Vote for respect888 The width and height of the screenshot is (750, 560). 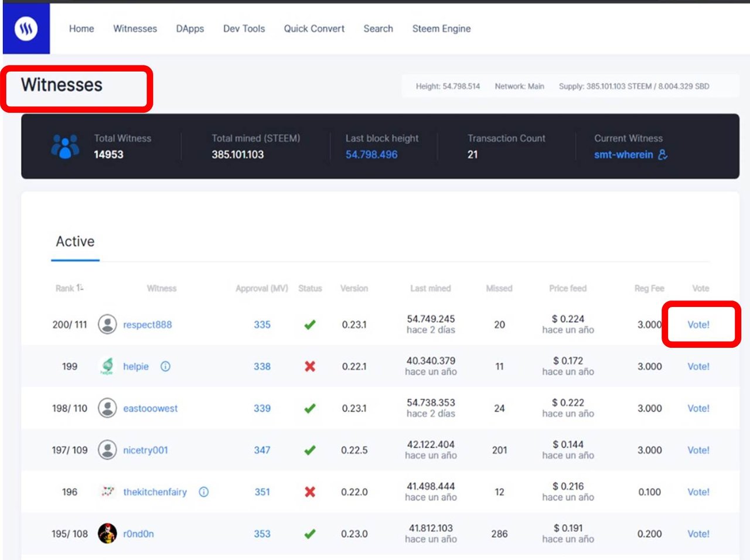[x=698, y=325]
